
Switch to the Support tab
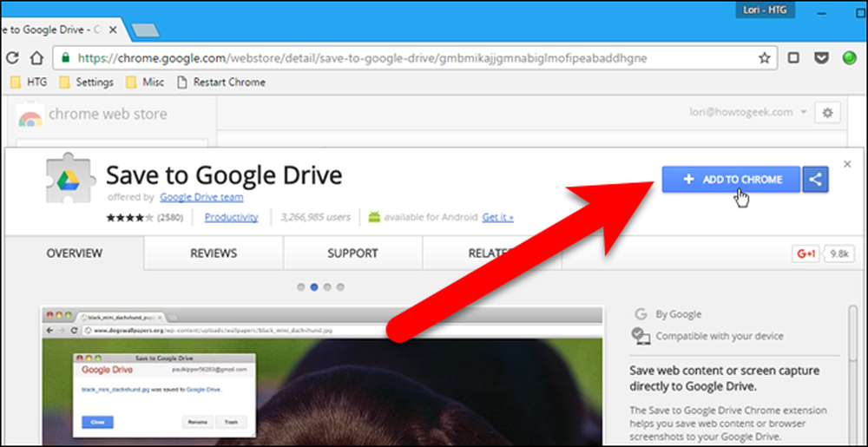[352, 253]
